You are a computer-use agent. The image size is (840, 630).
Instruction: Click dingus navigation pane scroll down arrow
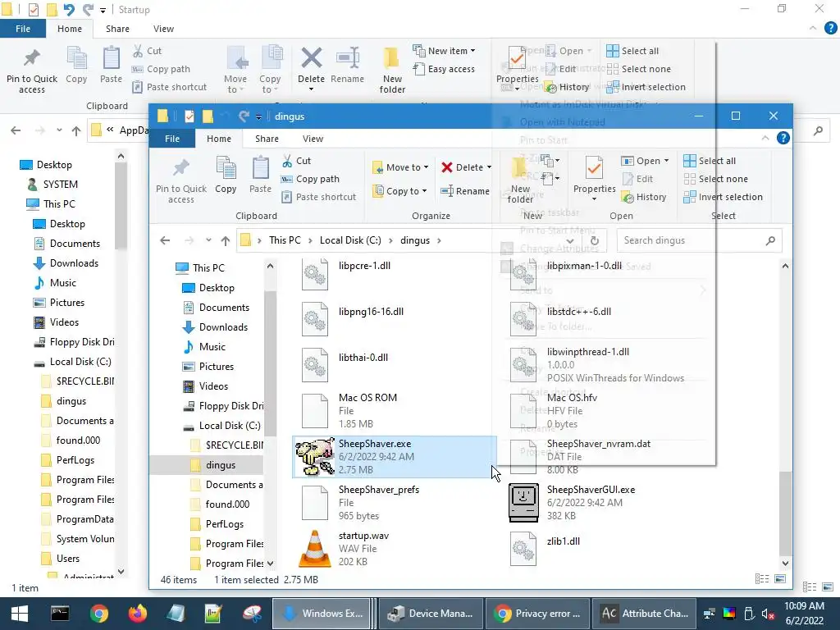pyautogui.click(x=270, y=563)
